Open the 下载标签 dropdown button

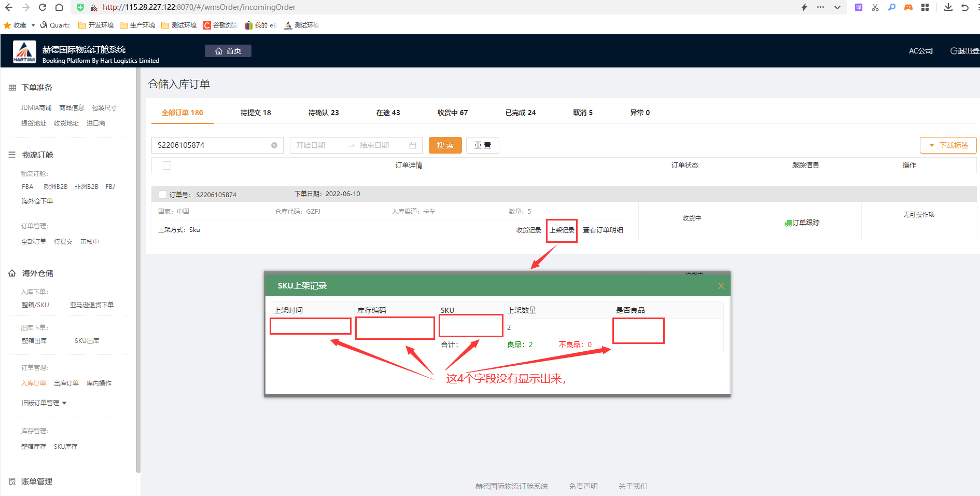[948, 145]
